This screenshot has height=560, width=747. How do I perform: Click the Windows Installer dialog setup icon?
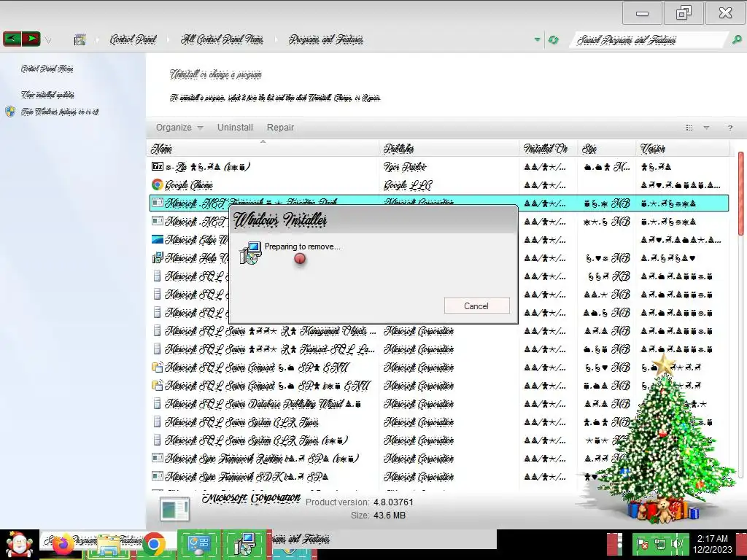point(251,252)
